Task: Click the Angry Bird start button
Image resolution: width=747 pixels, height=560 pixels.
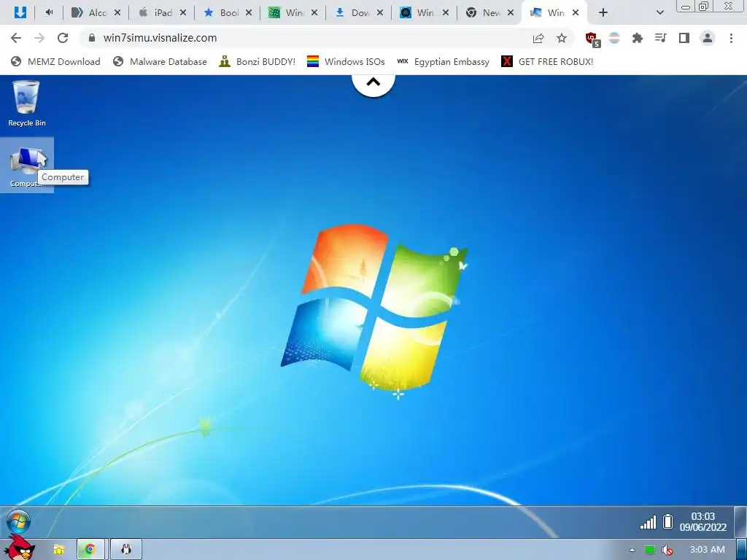Action: click(x=20, y=547)
